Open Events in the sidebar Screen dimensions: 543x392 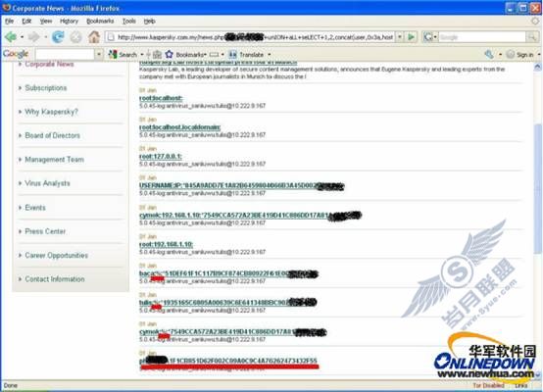tap(35, 208)
